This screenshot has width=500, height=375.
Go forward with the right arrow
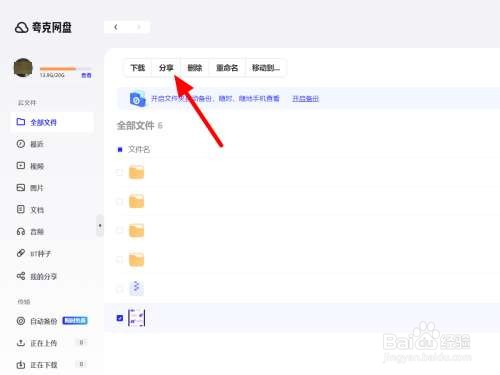pyautogui.click(x=139, y=27)
